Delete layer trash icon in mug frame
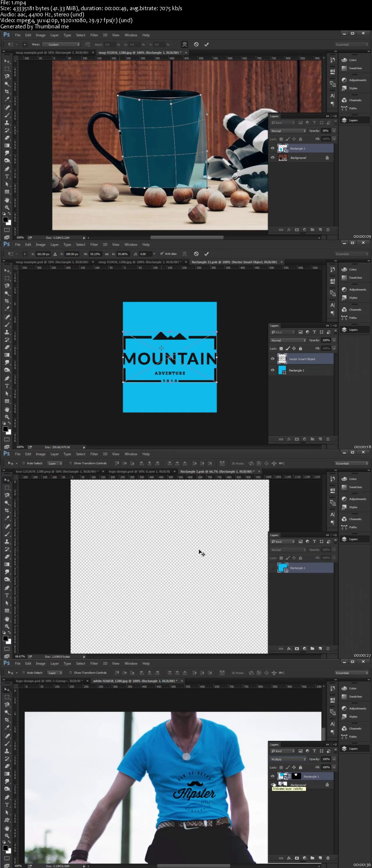 [328, 230]
